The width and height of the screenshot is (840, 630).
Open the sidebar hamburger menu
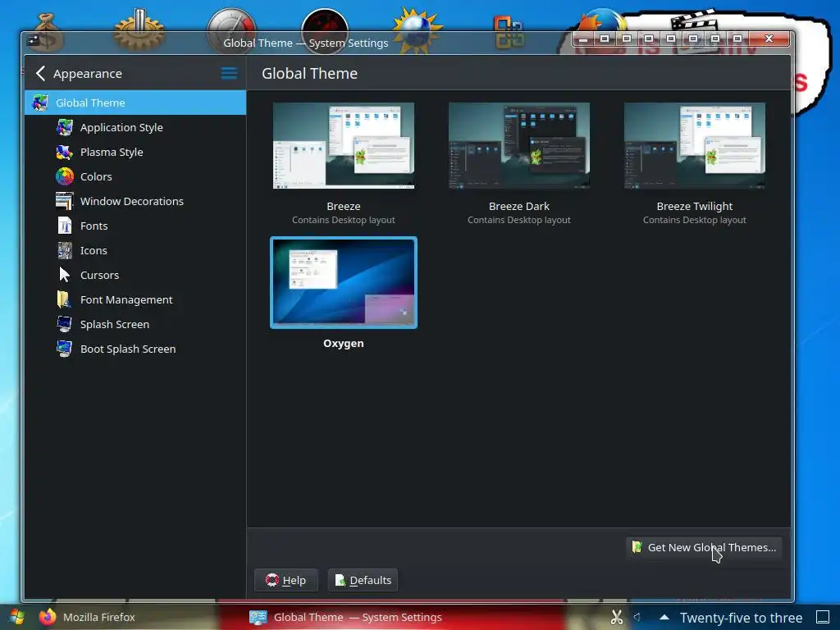[x=230, y=73]
